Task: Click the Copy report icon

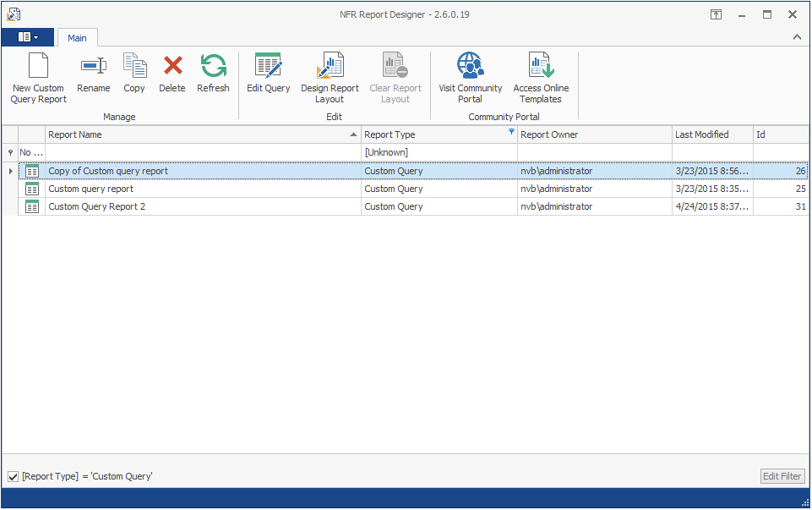Action: coord(134,66)
